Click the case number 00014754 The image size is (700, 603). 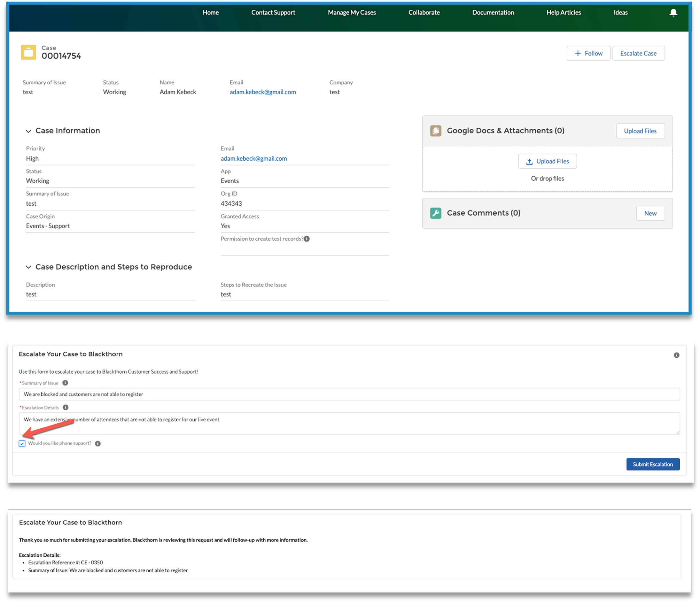point(61,56)
